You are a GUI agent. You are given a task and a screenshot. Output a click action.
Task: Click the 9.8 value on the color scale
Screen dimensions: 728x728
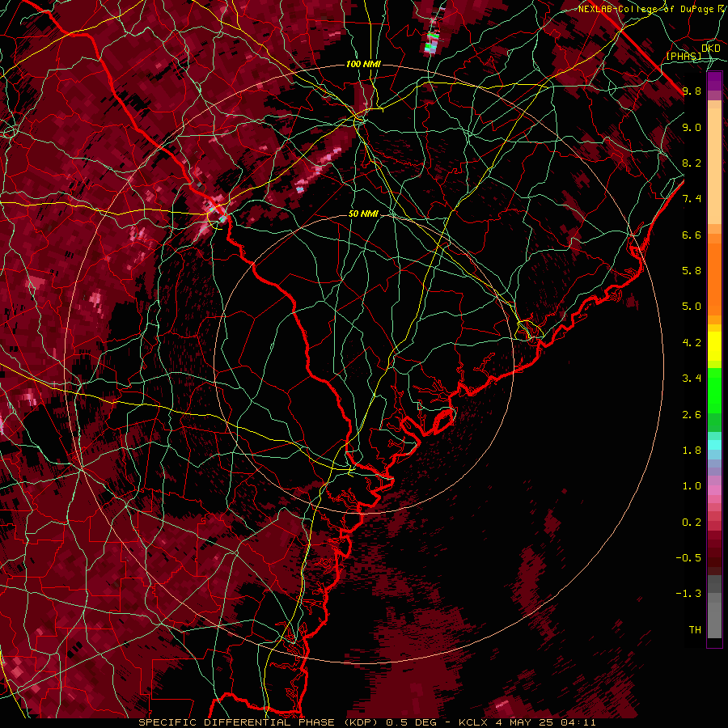[x=692, y=91]
